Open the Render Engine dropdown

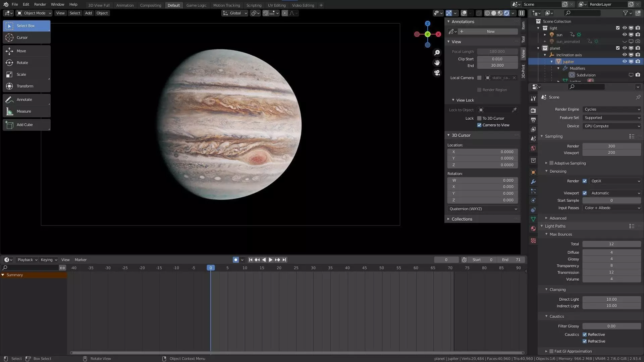[612, 109]
